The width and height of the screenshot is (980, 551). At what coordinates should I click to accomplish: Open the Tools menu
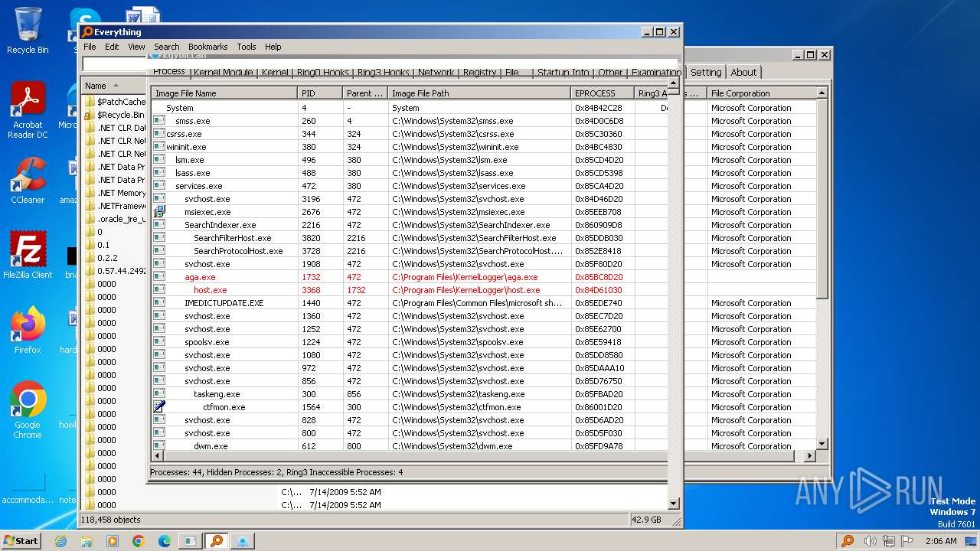coord(247,47)
